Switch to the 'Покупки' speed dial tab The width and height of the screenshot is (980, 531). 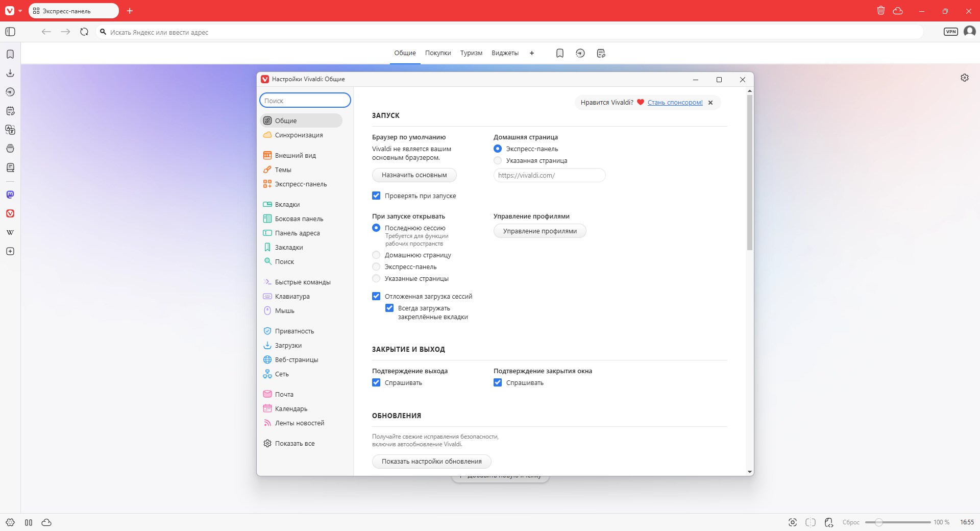(438, 53)
